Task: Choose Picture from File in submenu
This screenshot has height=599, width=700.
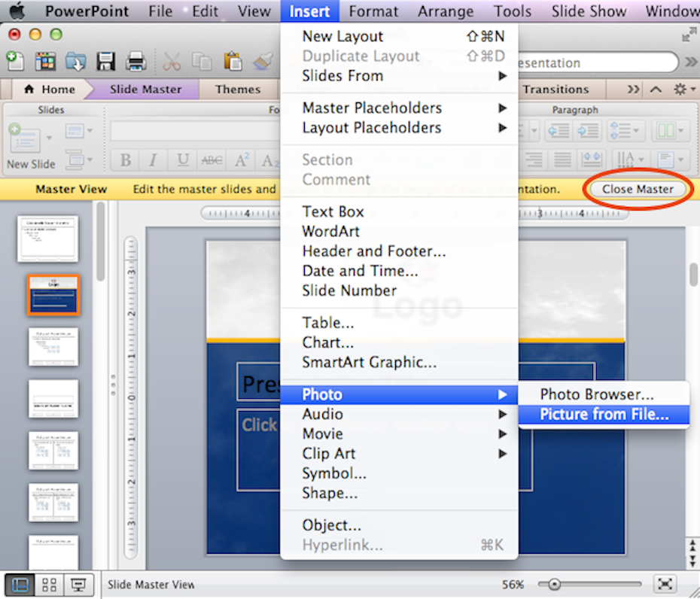Action: (x=604, y=415)
